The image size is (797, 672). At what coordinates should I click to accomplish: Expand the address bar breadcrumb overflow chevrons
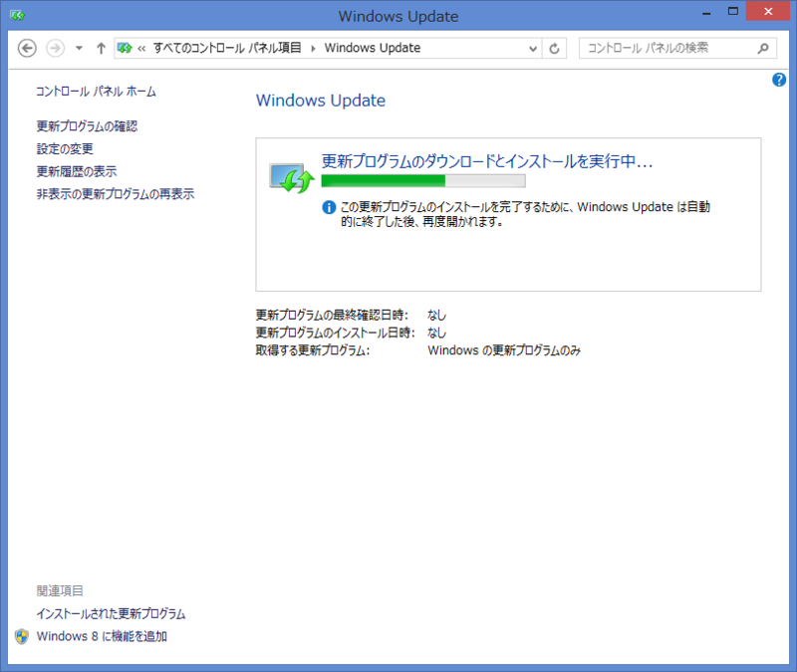pos(141,48)
